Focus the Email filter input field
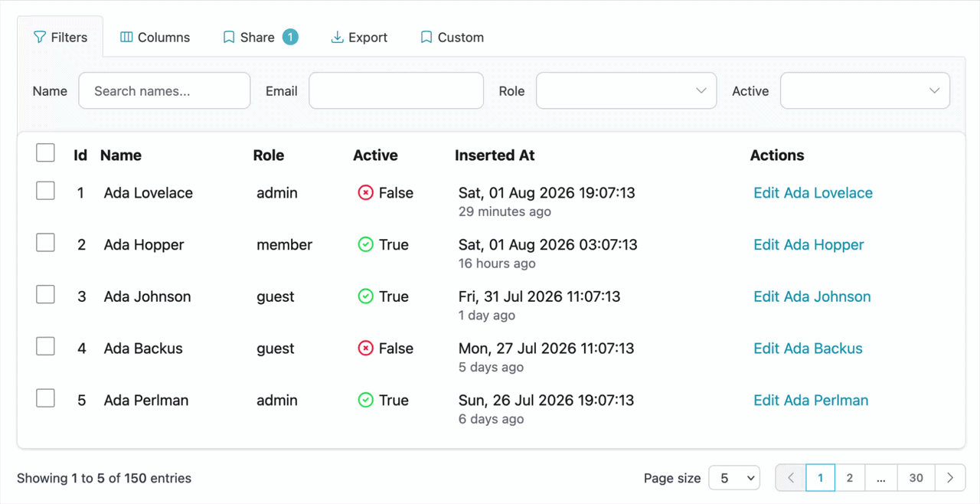This screenshot has height=504, width=980. pyautogui.click(x=397, y=91)
